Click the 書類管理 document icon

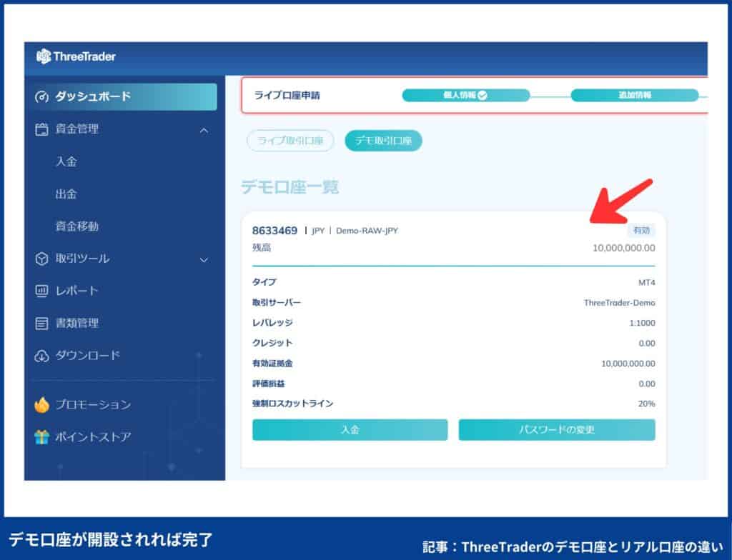41,323
